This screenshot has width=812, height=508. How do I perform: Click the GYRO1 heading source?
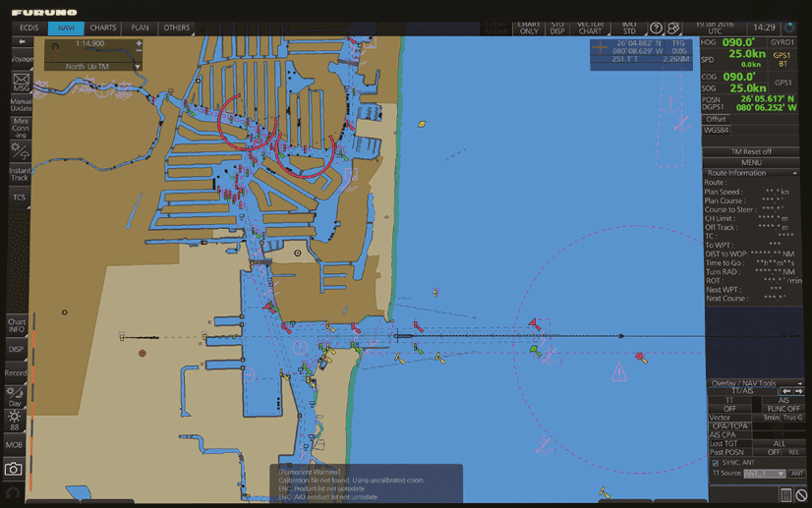(x=782, y=42)
